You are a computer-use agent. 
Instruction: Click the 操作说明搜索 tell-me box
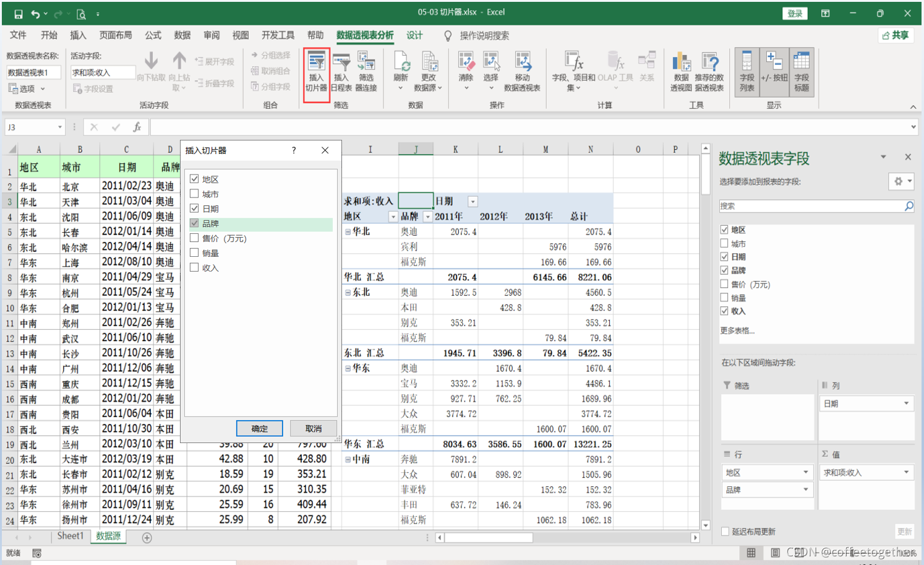pyautogui.click(x=484, y=36)
